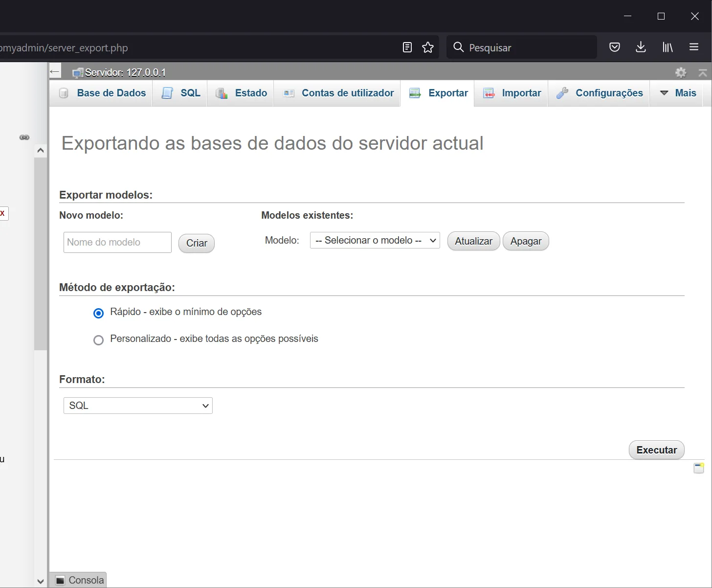Open the reader view icon in address bar

(407, 47)
